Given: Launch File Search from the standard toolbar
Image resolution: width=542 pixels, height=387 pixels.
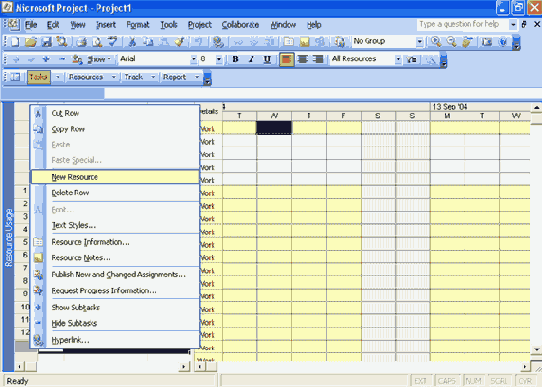Looking at the screenshot, I should (62, 42).
